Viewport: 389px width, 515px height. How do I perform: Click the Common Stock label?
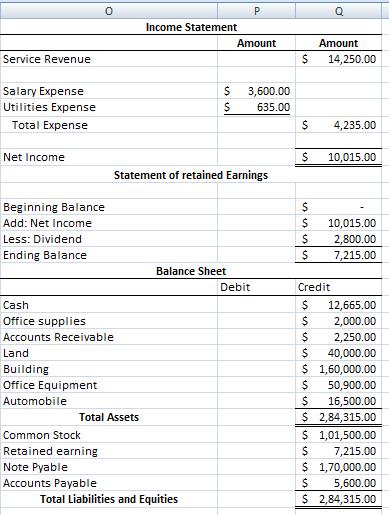click(42, 435)
